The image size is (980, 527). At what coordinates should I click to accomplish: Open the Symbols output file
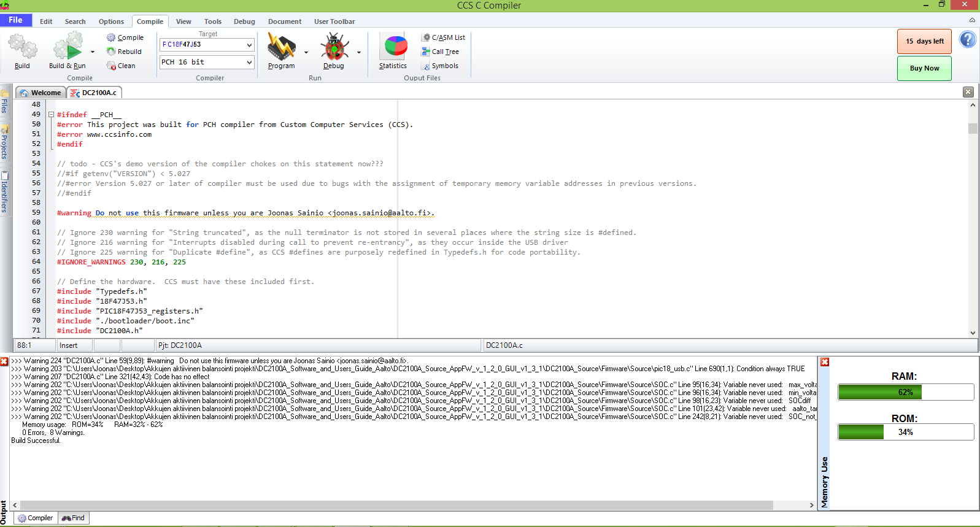point(440,66)
